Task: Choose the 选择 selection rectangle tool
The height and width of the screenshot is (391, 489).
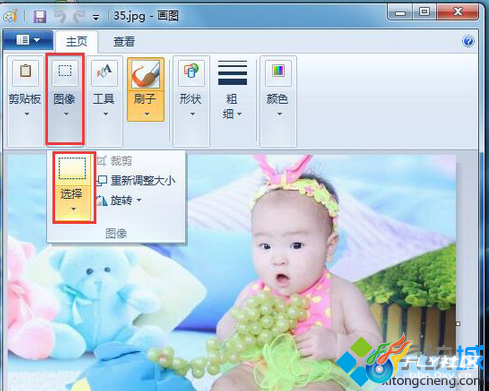Action: click(72, 169)
